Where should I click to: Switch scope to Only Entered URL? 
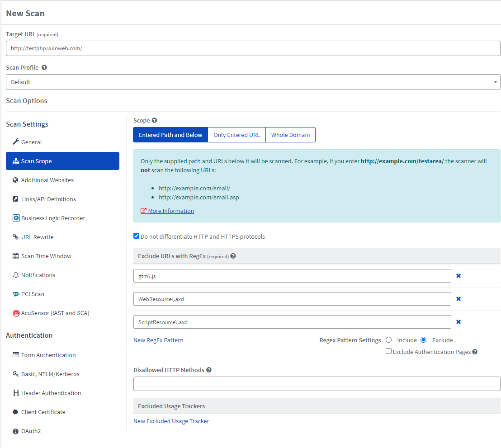point(237,135)
